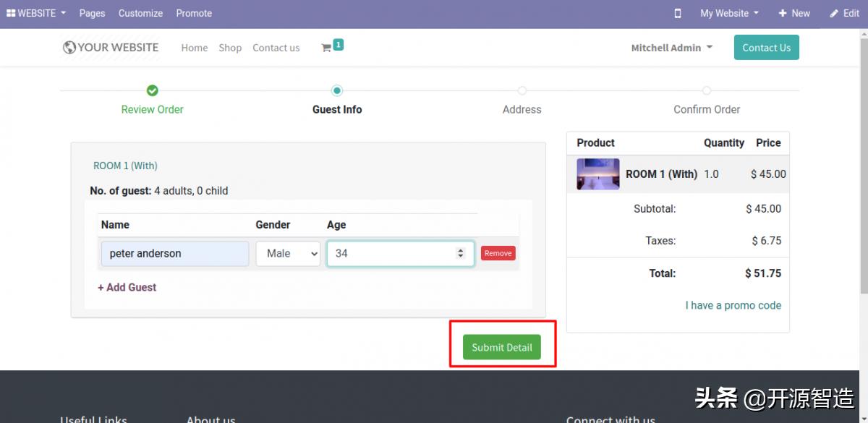Open the Pages menu
This screenshot has height=423, width=868.
[x=92, y=13]
